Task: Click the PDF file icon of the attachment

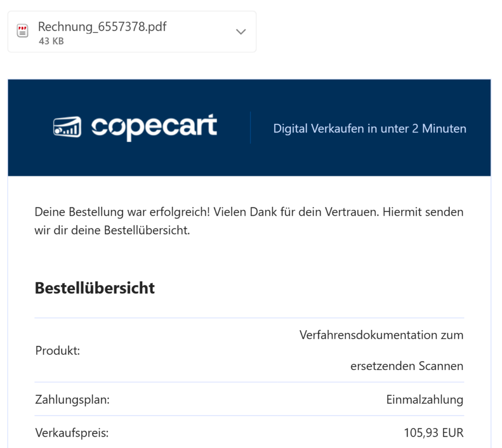Action: pyautogui.click(x=23, y=31)
